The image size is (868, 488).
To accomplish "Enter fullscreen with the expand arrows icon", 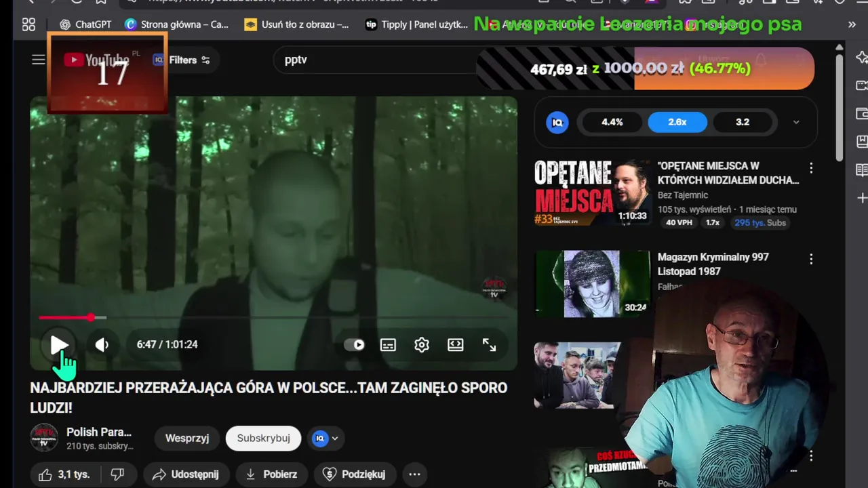I will pos(490,344).
